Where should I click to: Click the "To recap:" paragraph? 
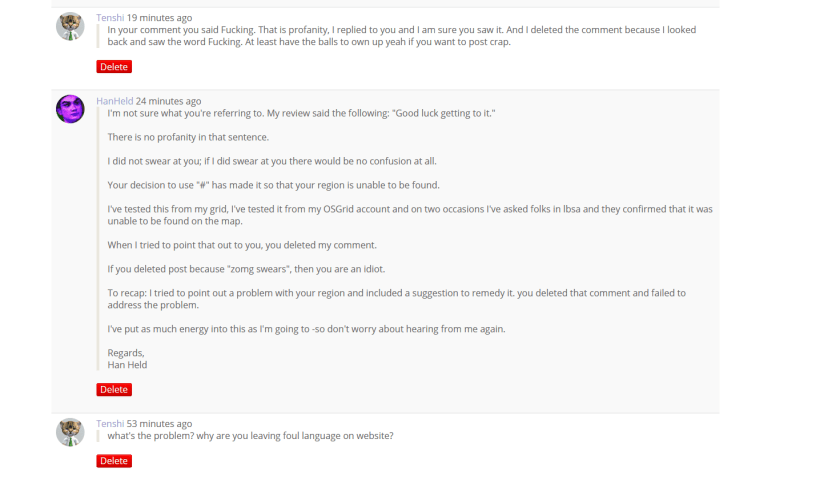click(x=396, y=299)
